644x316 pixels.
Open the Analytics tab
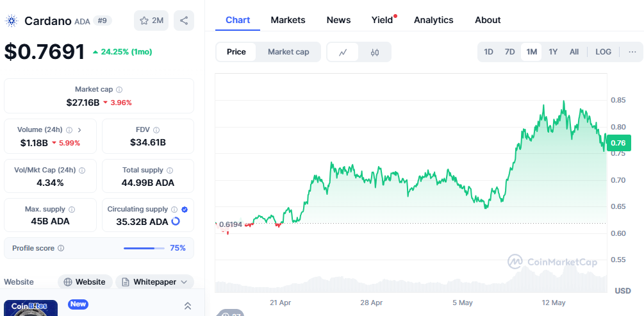(433, 20)
